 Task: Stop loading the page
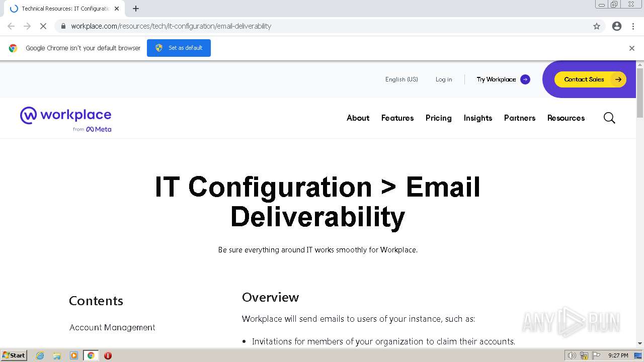[x=43, y=26]
